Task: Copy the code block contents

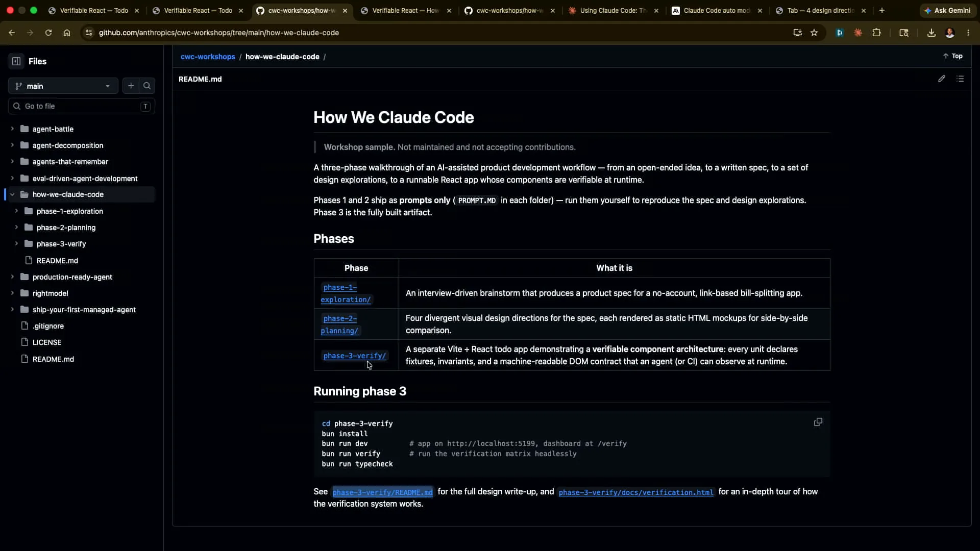Action: (818, 422)
